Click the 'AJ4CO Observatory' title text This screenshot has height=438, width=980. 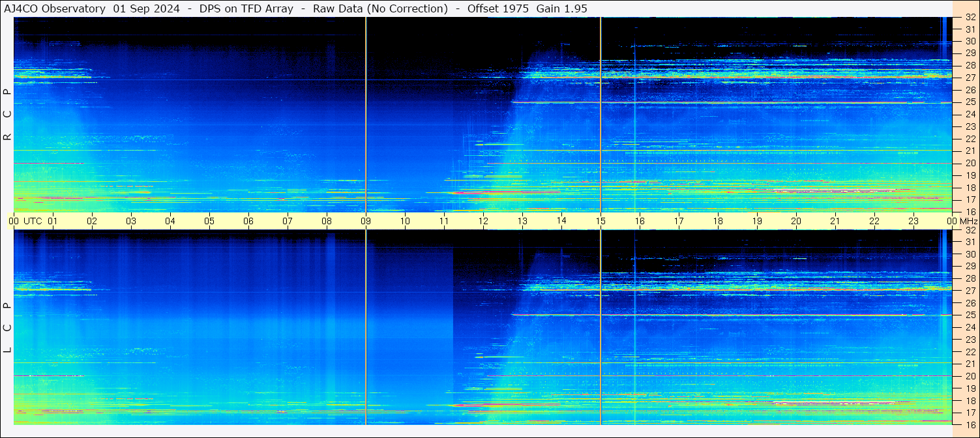55,8
